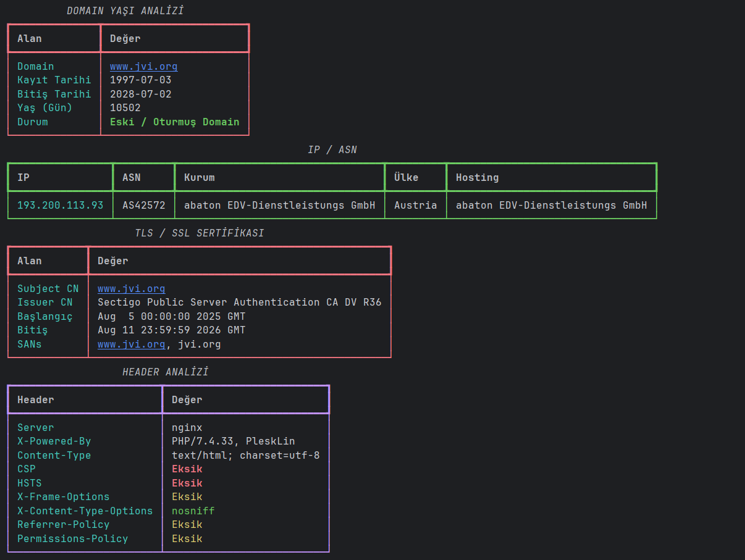
Task: Click the PHP/7.4.33, PleskLin value
Action: coord(234,441)
